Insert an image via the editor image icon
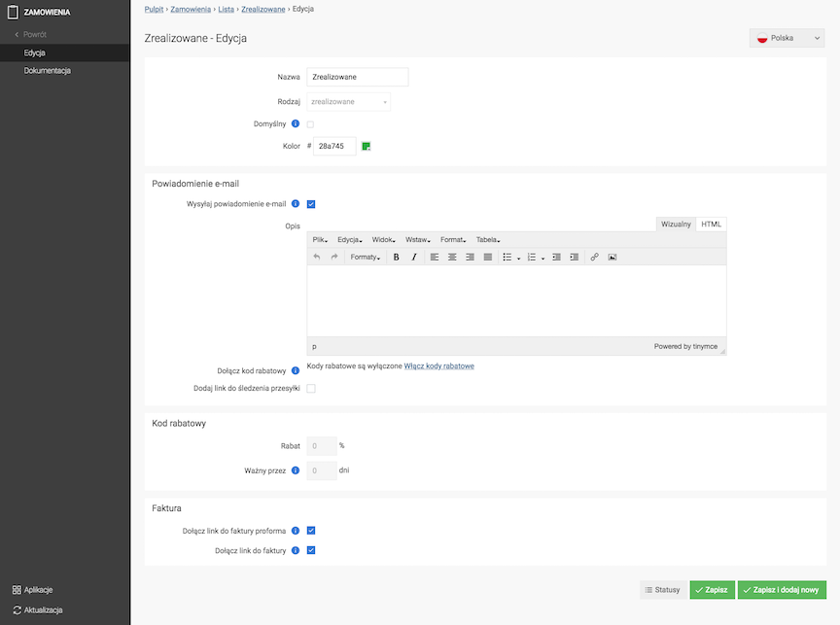The image size is (840, 625). click(613, 257)
